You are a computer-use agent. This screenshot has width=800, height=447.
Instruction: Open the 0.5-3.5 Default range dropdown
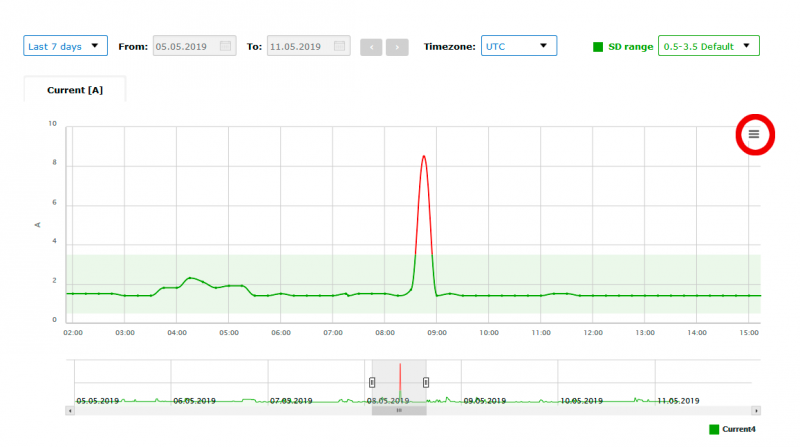(708, 46)
